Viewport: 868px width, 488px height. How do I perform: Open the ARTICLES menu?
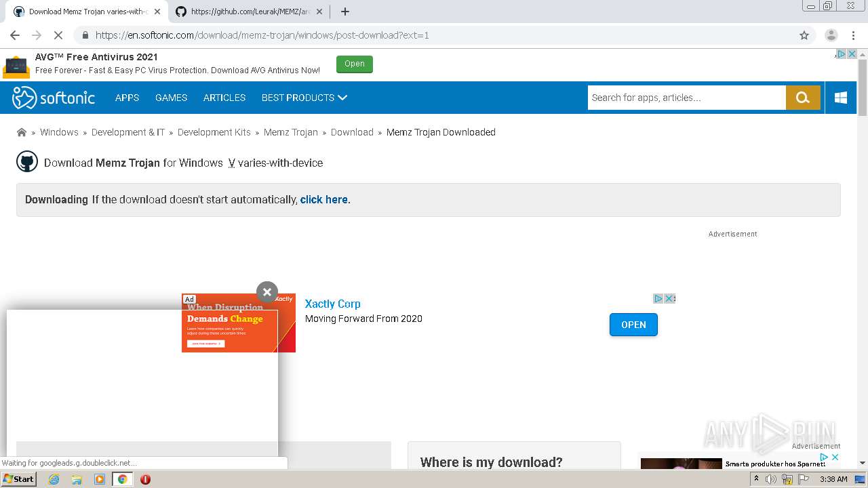tap(224, 98)
